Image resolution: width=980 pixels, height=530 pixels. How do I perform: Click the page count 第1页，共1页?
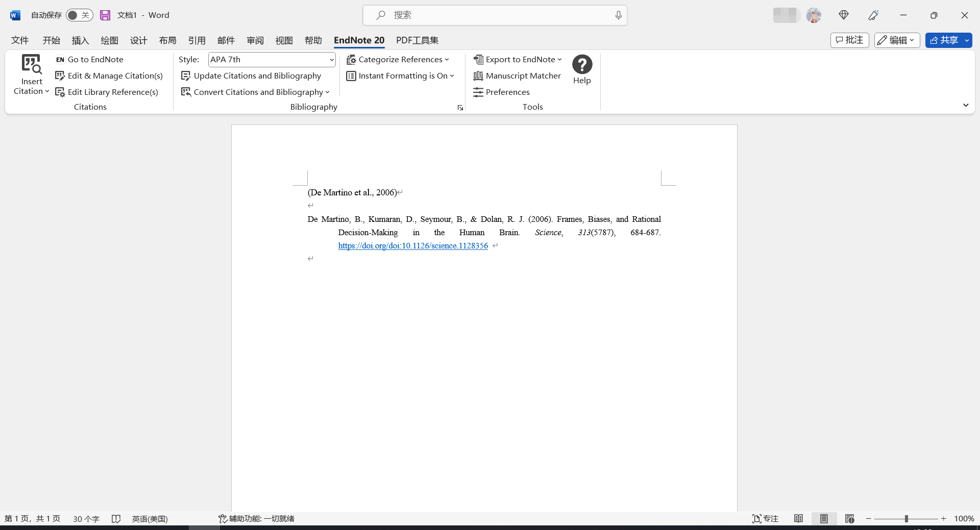(x=32, y=519)
